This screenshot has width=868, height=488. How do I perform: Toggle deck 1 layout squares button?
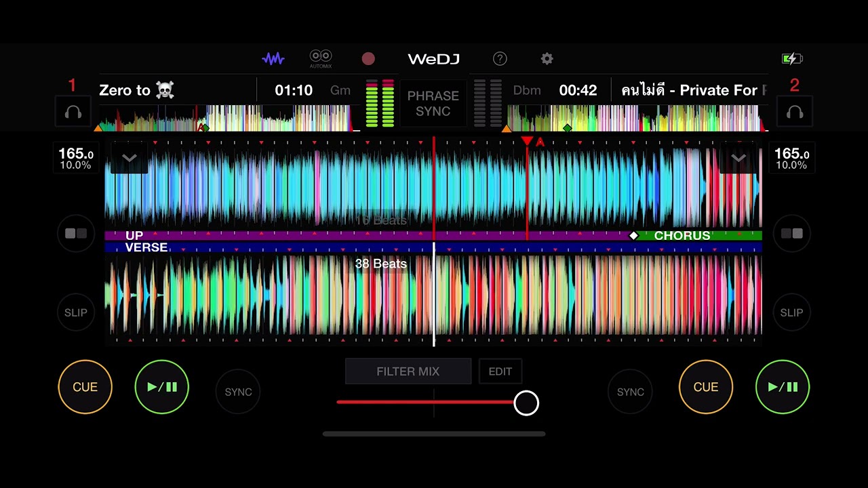click(76, 233)
